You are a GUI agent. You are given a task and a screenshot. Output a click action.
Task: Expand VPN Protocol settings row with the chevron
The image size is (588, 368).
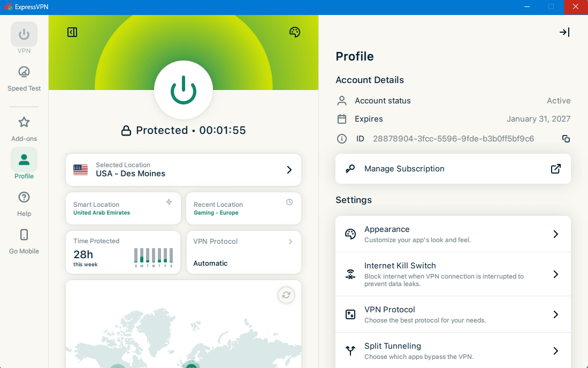[556, 314]
